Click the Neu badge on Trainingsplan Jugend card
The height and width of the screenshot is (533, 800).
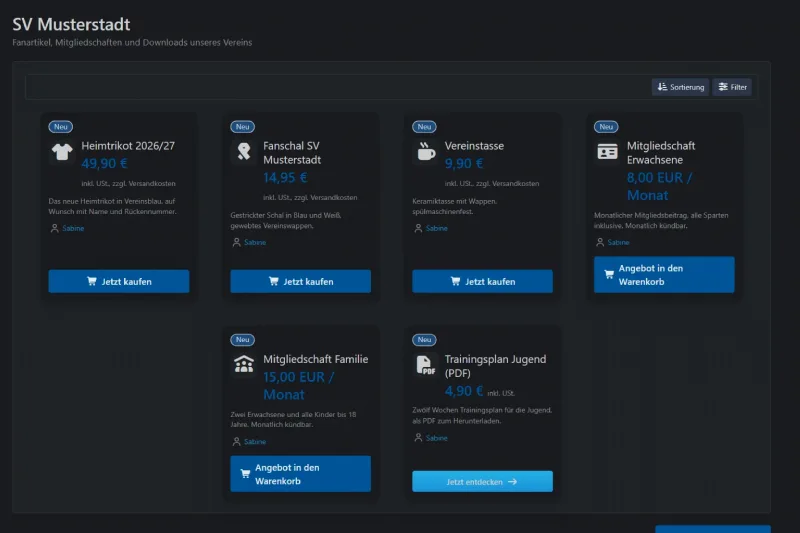click(x=424, y=340)
